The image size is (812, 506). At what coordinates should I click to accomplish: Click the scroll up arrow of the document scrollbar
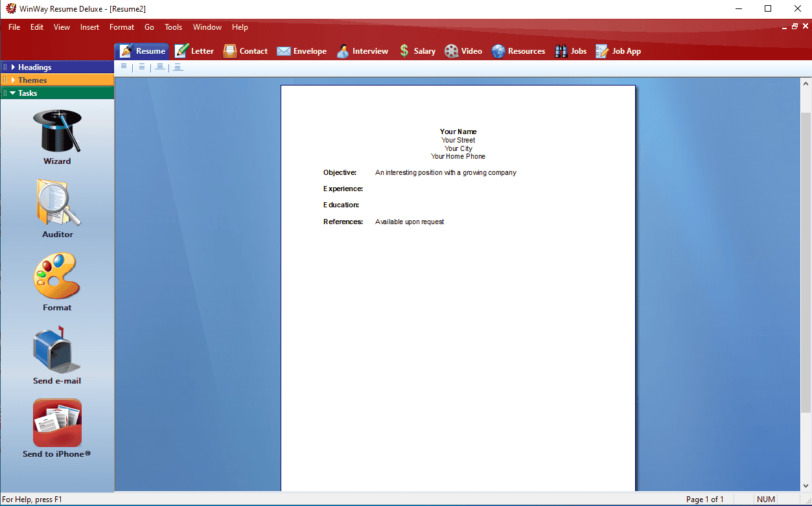coord(806,84)
